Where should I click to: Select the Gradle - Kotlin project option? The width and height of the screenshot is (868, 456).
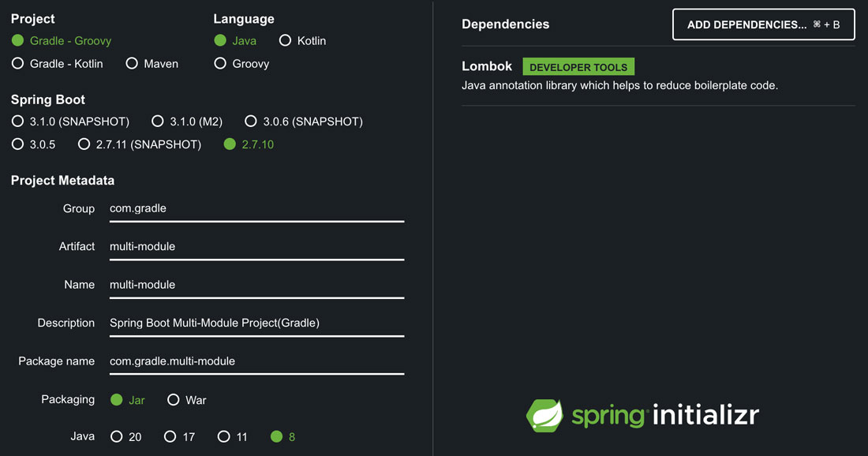[57, 64]
